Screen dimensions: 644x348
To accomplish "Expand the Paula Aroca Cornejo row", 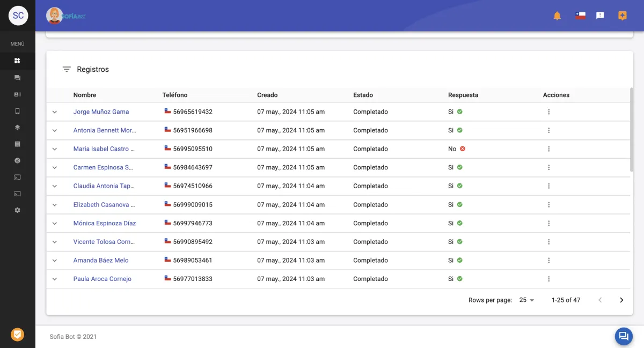I will [54, 279].
